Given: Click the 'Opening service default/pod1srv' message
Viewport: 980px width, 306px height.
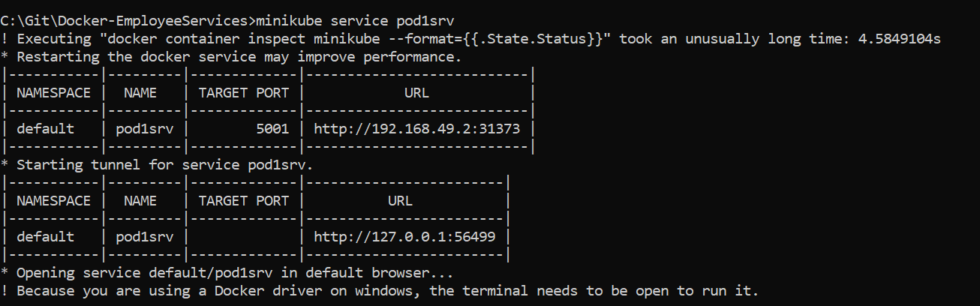Looking at the screenshot, I should coord(234,272).
